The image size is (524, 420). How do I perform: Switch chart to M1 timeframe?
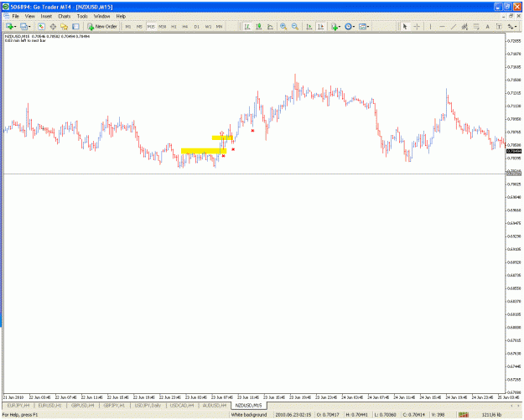point(128,26)
